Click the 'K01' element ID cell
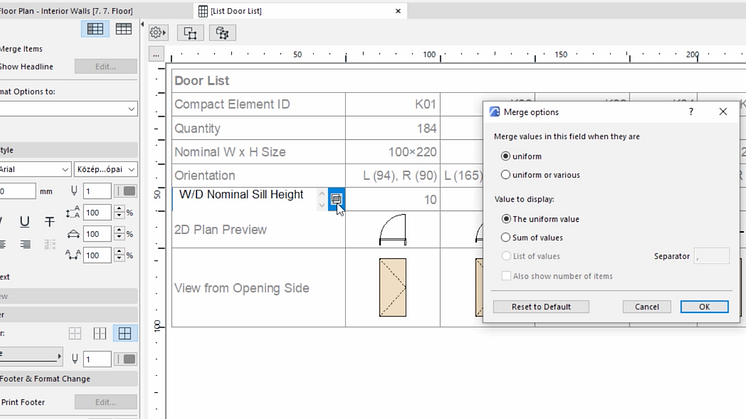The width and height of the screenshot is (746, 419). point(393,104)
